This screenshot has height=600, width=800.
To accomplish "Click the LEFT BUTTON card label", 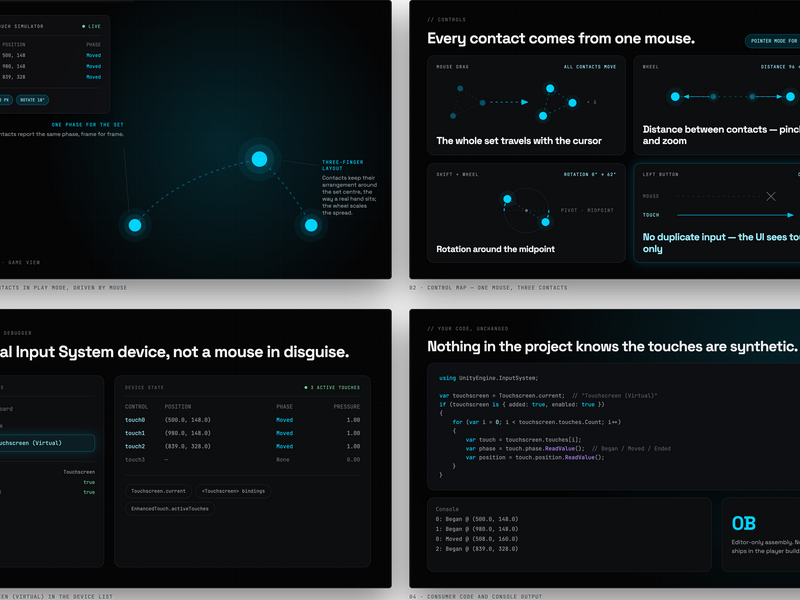I will point(660,174).
